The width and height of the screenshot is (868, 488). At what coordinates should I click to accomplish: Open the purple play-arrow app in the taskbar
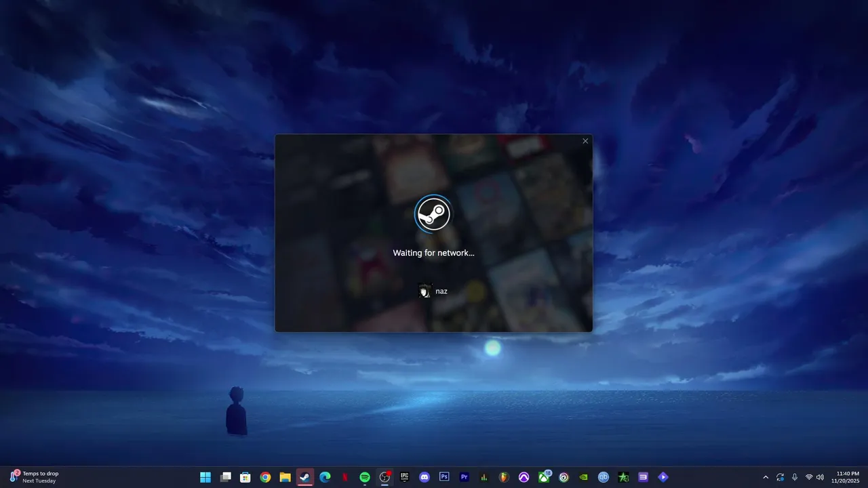[663, 477]
